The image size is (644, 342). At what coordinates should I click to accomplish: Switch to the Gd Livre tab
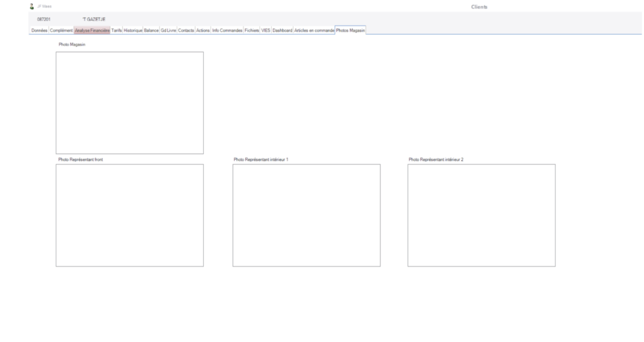point(169,30)
